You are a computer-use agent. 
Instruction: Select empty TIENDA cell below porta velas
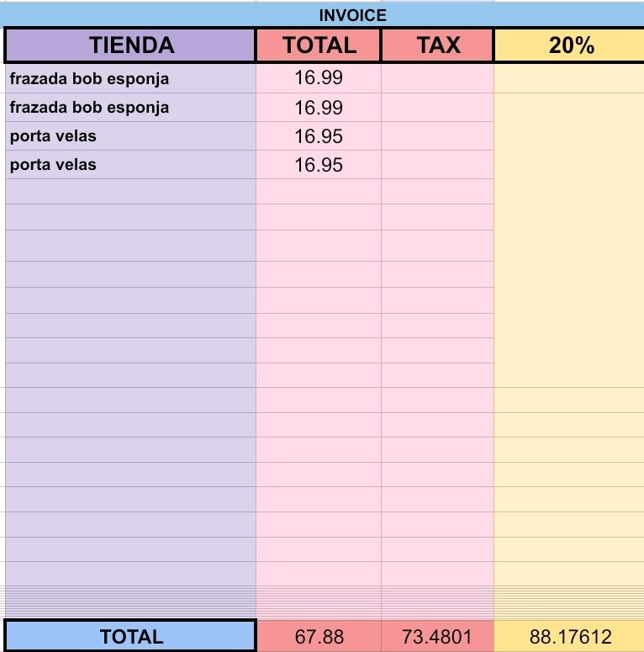click(130, 192)
